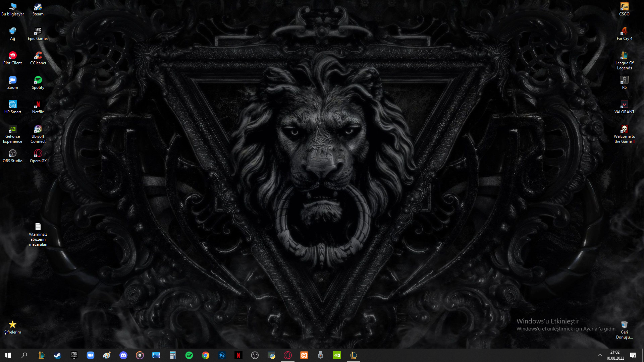Screen dimensions: 644x362
Task: Open the notification center icon
Action: tap(633, 355)
